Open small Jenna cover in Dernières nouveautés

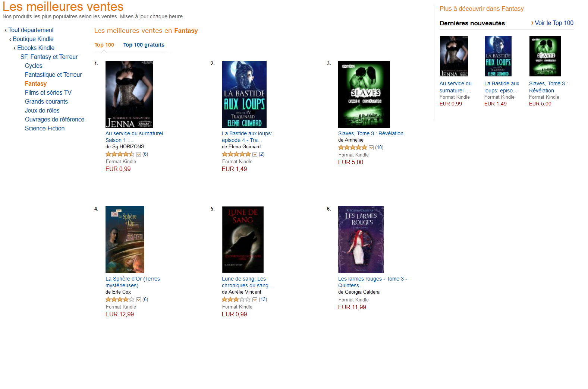pos(454,56)
